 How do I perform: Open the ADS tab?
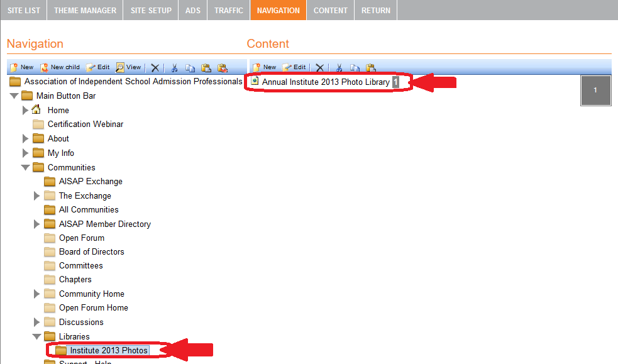click(193, 10)
